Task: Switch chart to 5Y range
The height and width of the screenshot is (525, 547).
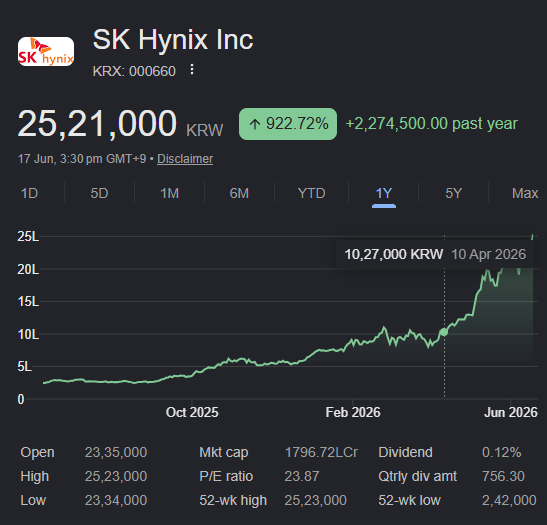Action: click(454, 193)
